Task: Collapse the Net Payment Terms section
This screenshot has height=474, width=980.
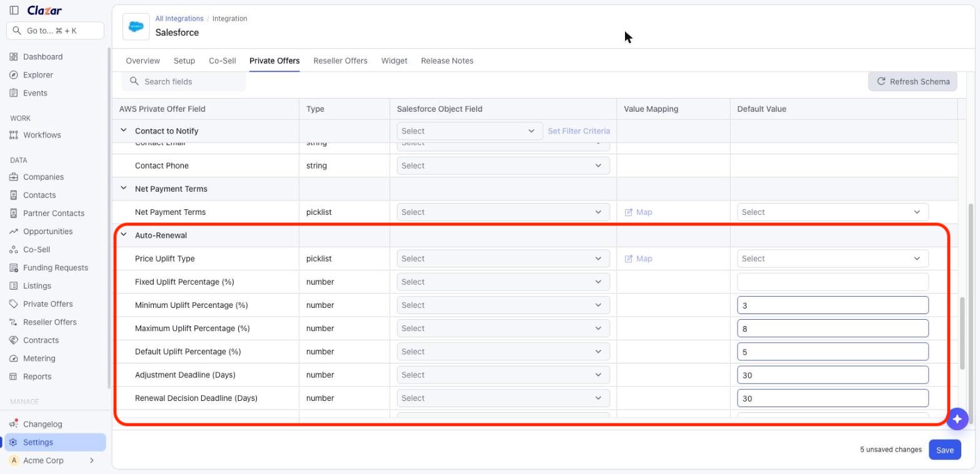Action: [x=124, y=188]
